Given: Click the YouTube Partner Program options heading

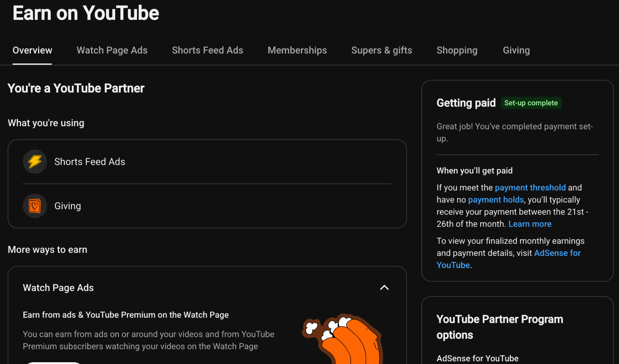Looking at the screenshot, I should pos(500,327).
